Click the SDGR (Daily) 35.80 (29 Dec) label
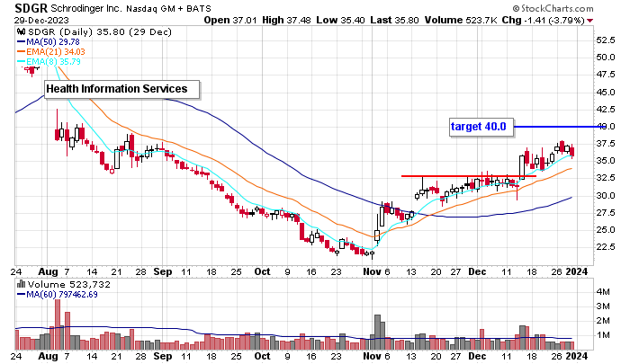Screen dimensions: 630x364 [x=100, y=31]
